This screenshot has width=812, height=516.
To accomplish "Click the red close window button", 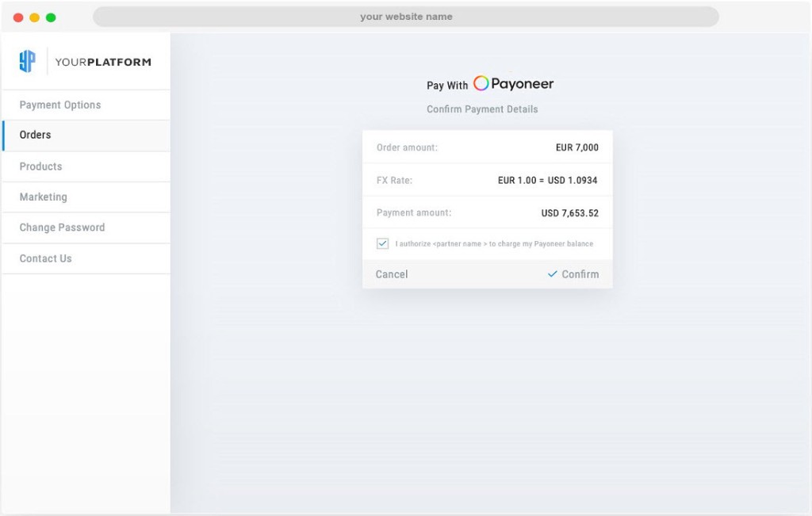I will point(18,17).
